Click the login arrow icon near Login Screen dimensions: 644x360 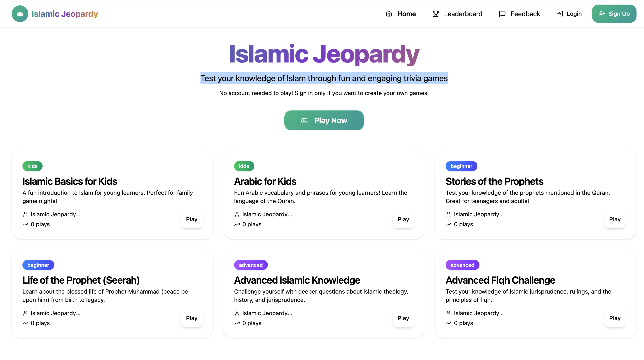coord(560,14)
